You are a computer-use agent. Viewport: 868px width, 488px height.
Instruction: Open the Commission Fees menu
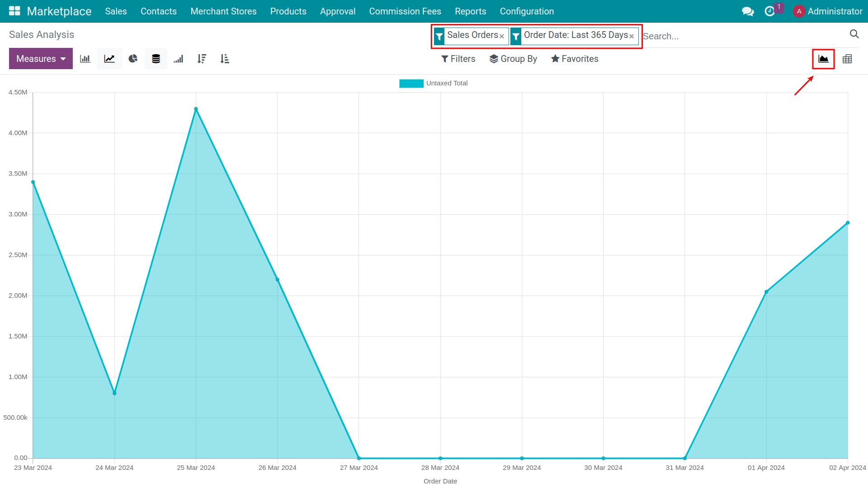(405, 11)
